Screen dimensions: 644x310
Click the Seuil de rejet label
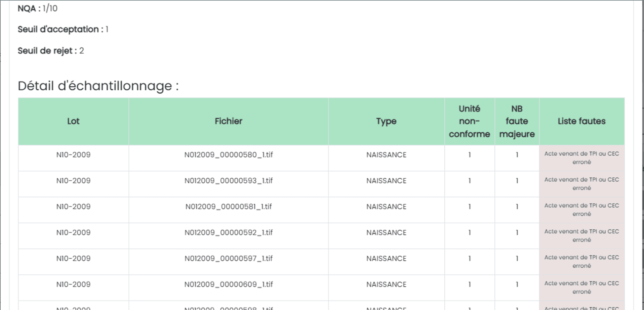point(45,51)
